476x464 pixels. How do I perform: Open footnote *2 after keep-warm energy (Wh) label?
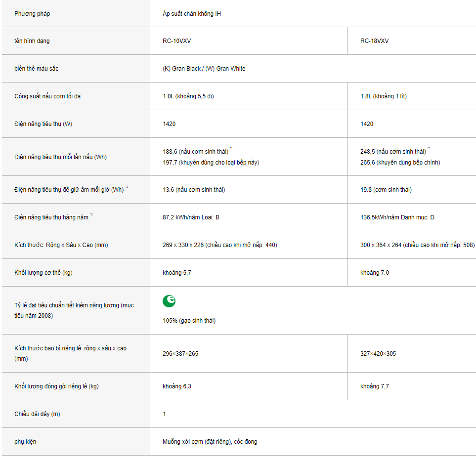pos(127,188)
